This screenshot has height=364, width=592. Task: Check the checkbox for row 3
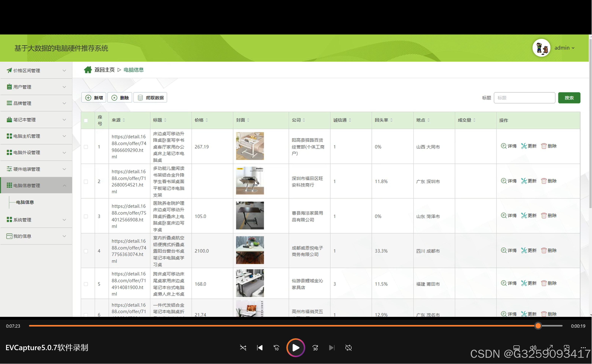click(86, 216)
